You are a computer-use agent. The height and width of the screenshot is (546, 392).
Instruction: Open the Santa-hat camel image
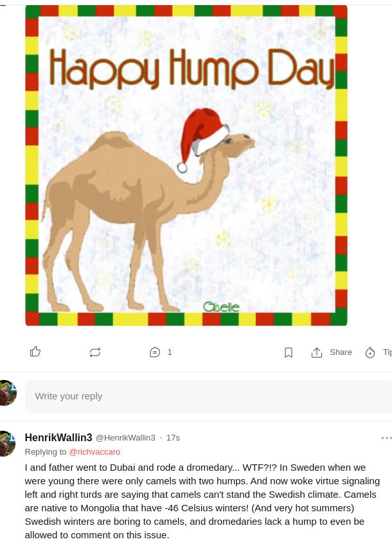coord(186,165)
